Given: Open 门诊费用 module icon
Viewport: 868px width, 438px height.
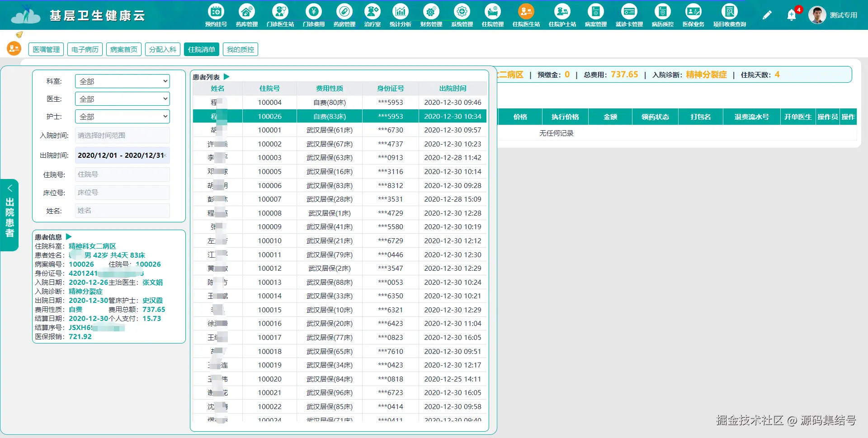Looking at the screenshot, I should [314, 11].
